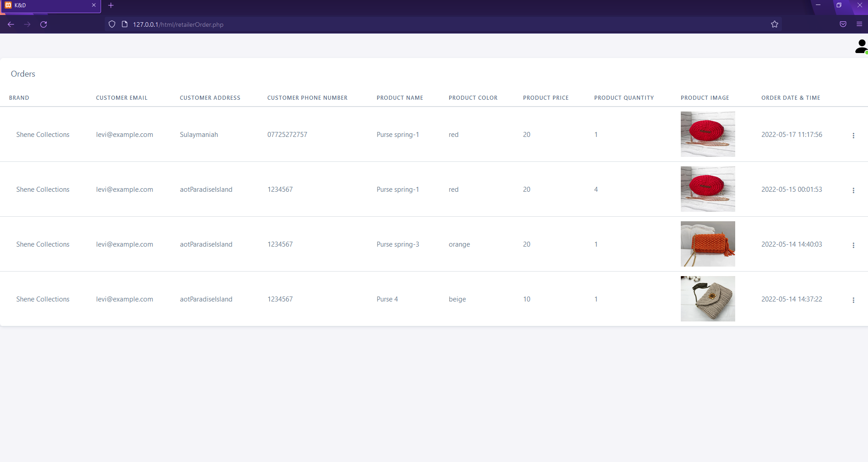The width and height of the screenshot is (868, 462).
Task: Click the PRODUCT NAME column header
Action: pos(400,98)
